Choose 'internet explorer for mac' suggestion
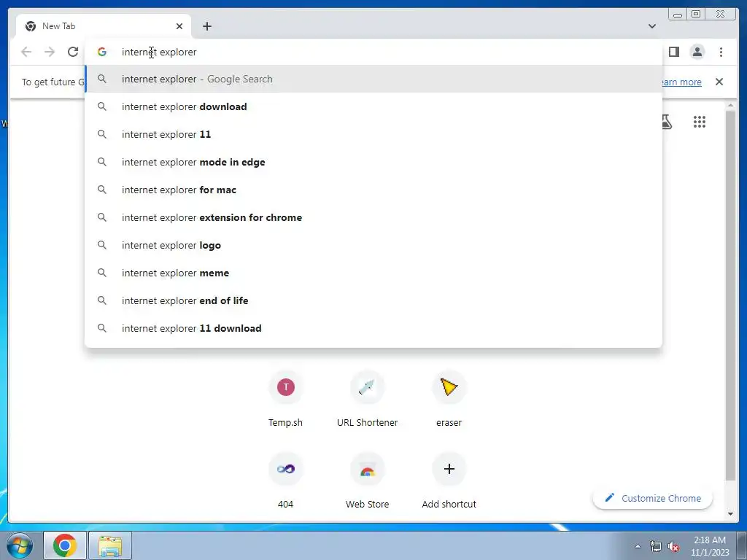The width and height of the screenshot is (747, 560). [x=373, y=190]
